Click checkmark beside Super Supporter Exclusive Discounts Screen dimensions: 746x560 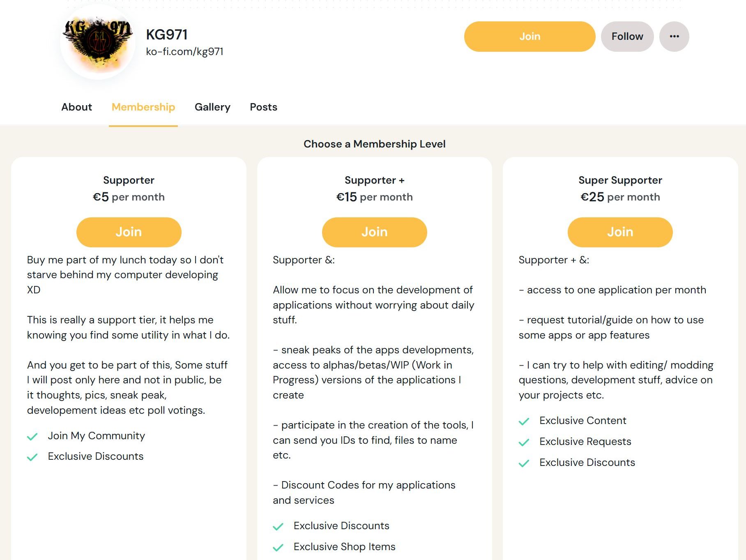[524, 463]
